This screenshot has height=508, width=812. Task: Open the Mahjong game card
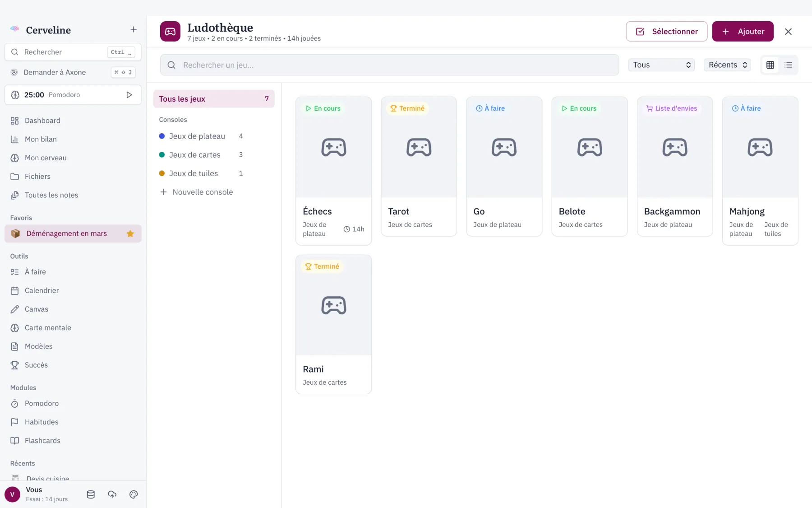[x=760, y=171]
